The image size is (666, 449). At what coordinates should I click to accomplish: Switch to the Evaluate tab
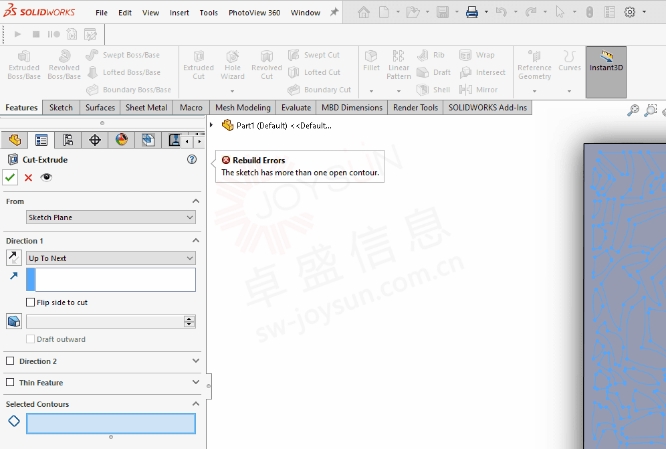coord(296,107)
